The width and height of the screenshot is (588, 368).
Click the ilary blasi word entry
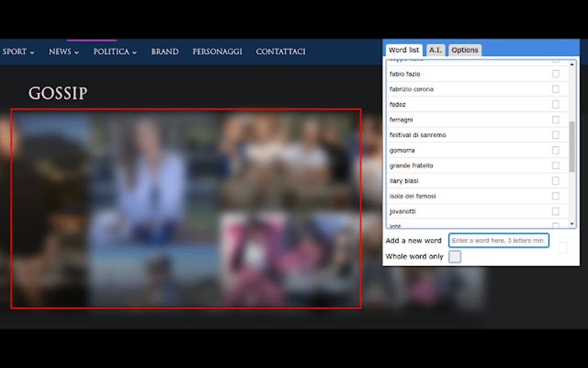coord(404,181)
